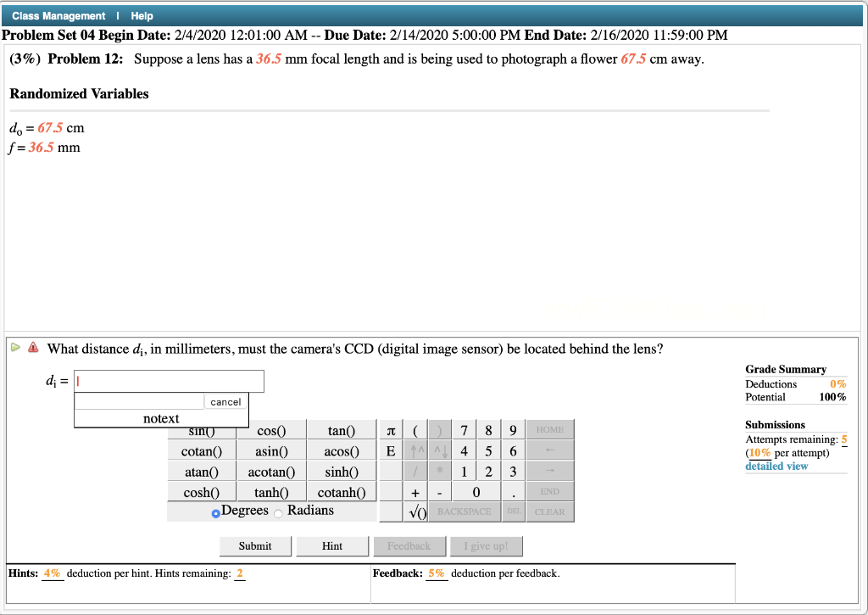This screenshot has height=615, width=868.
Task: Select the π constant key on the keypad
Action: point(390,429)
